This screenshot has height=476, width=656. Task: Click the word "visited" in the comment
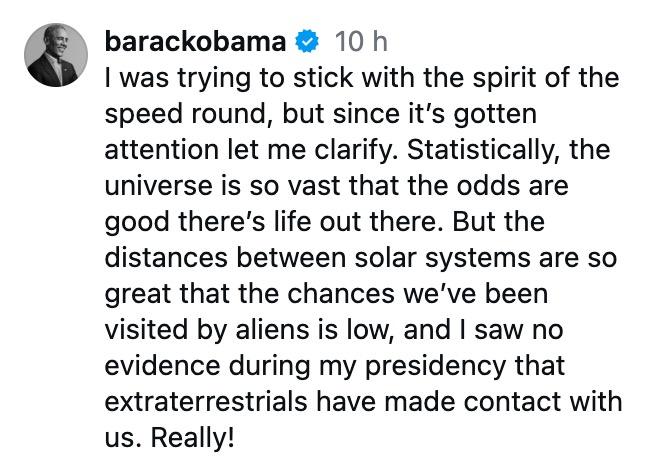(x=137, y=329)
